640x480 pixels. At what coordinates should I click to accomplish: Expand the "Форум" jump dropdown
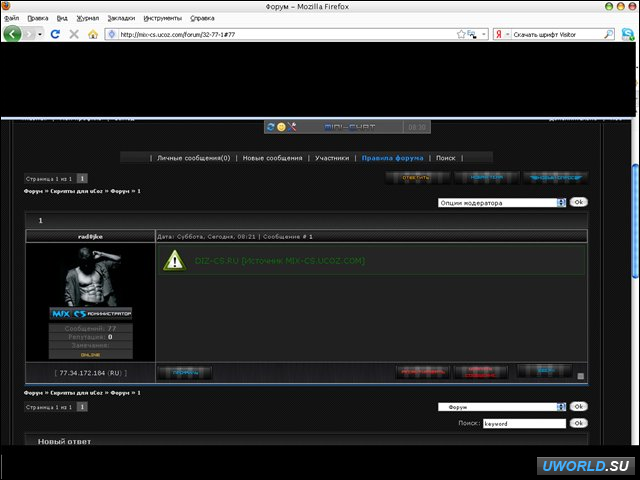pos(502,407)
